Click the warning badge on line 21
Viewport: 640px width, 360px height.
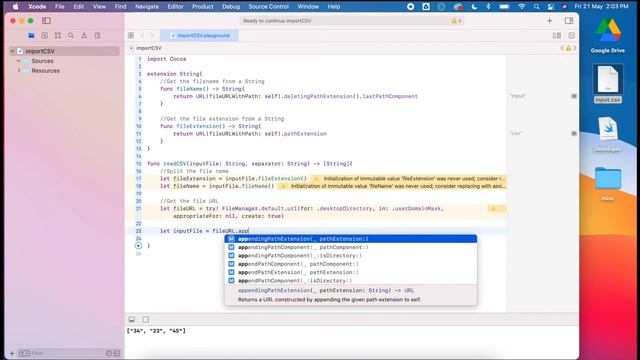[493, 209]
